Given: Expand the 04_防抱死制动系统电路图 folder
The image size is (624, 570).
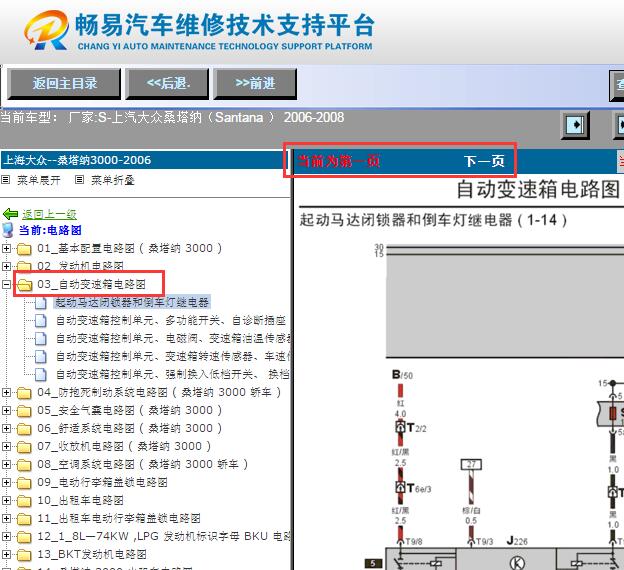Looking at the screenshot, I should pyautogui.click(x=6, y=392).
